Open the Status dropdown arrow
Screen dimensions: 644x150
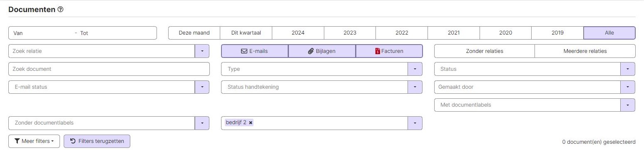(x=628, y=69)
